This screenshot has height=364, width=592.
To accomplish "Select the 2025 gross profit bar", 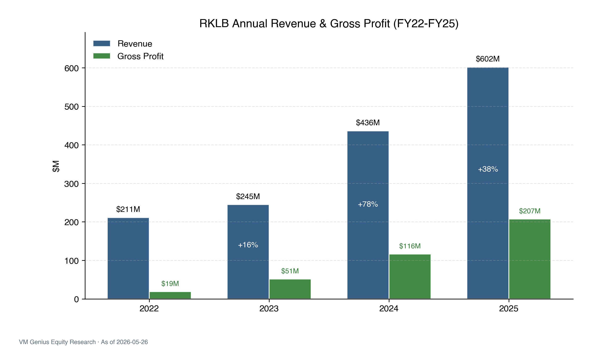I will pos(530,259).
